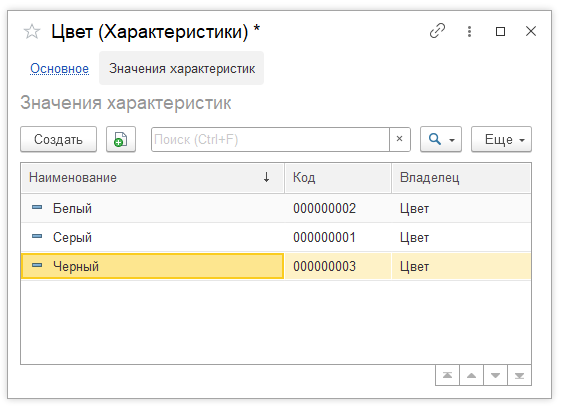Viewport: 561px width, 407px height.
Task: Move selected row down one position
Action: [495, 375]
